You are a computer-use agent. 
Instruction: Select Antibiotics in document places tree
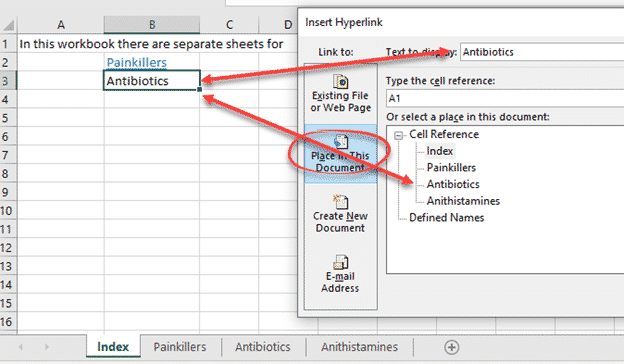(453, 184)
